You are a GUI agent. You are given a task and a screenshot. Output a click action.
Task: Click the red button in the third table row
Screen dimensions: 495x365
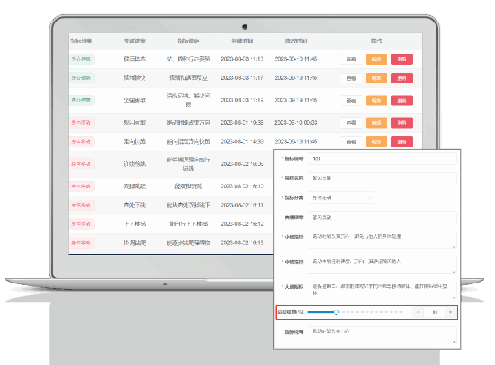tap(402, 100)
